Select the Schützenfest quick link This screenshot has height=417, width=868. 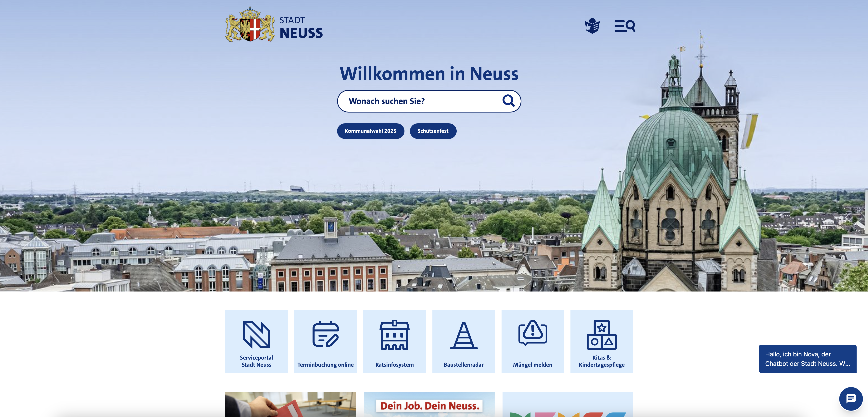point(433,131)
